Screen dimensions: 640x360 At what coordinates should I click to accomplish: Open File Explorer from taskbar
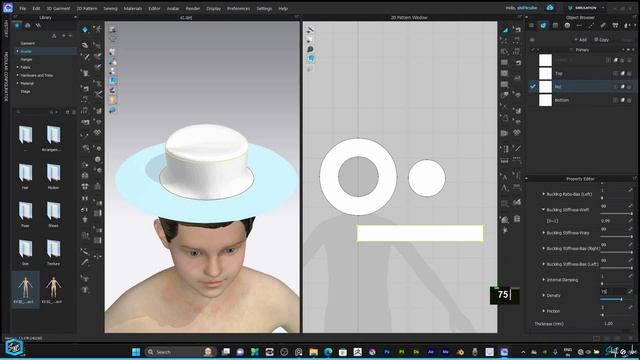click(313, 352)
